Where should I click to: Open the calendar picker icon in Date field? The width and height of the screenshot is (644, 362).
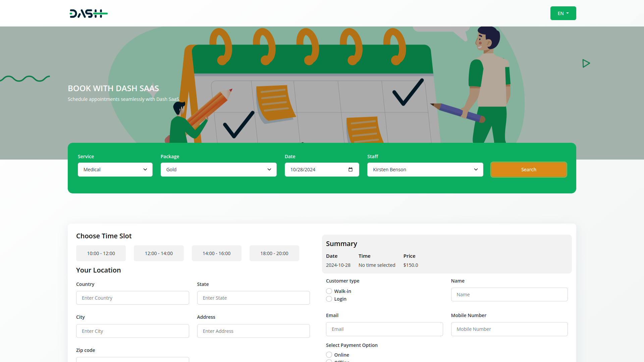pos(351,170)
